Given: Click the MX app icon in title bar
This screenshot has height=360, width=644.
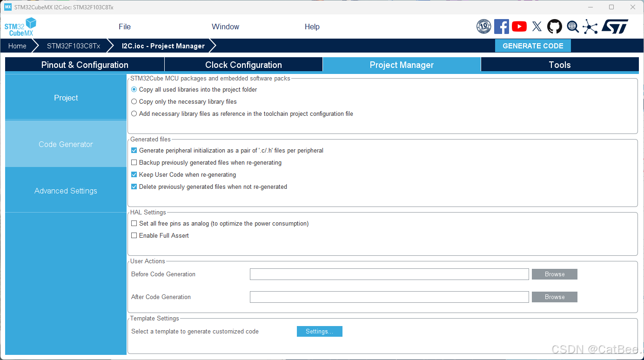Looking at the screenshot, I should (x=7, y=7).
